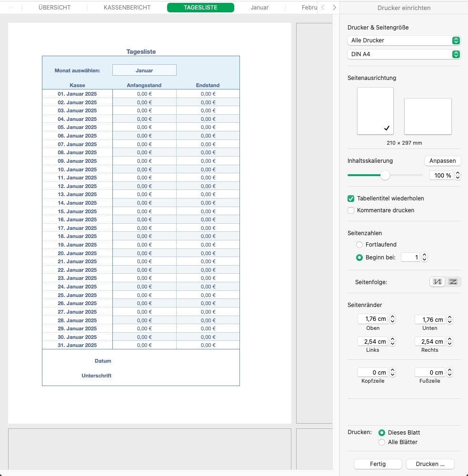Select the vertical page order icon
The height and width of the screenshot is (476, 468).
click(437, 281)
